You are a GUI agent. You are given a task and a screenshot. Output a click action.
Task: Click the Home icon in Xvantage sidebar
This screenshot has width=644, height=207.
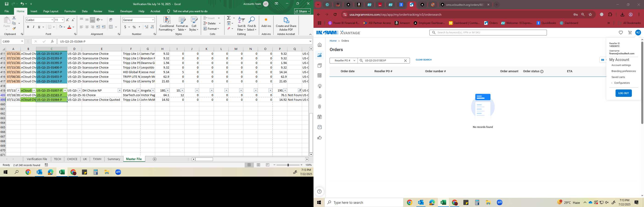click(x=319, y=45)
